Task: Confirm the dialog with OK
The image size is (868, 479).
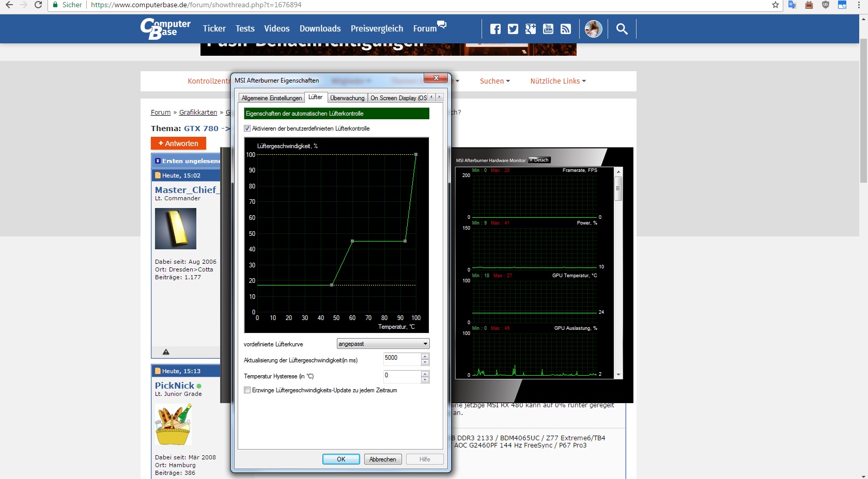Action: coord(341,459)
